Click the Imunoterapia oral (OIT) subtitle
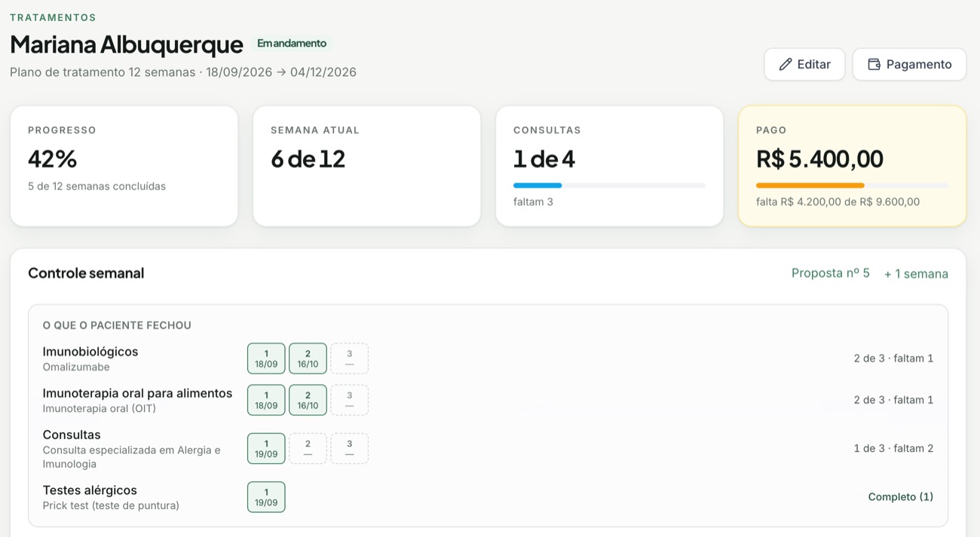 point(100,409)
